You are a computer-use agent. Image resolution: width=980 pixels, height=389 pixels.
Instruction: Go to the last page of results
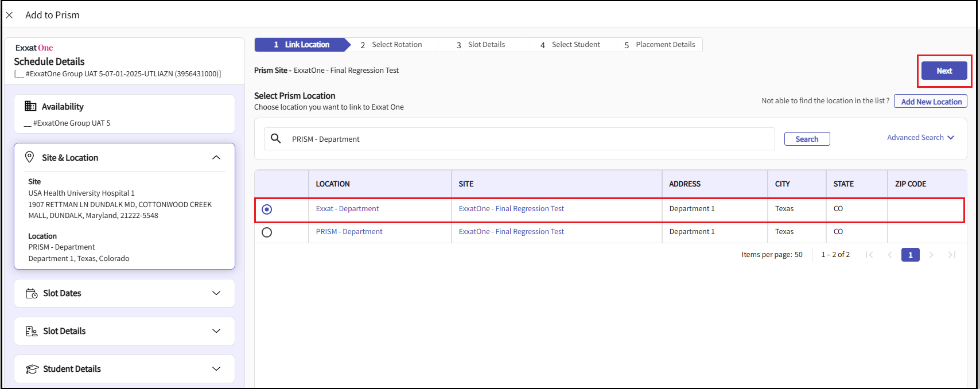coord(951,255)
